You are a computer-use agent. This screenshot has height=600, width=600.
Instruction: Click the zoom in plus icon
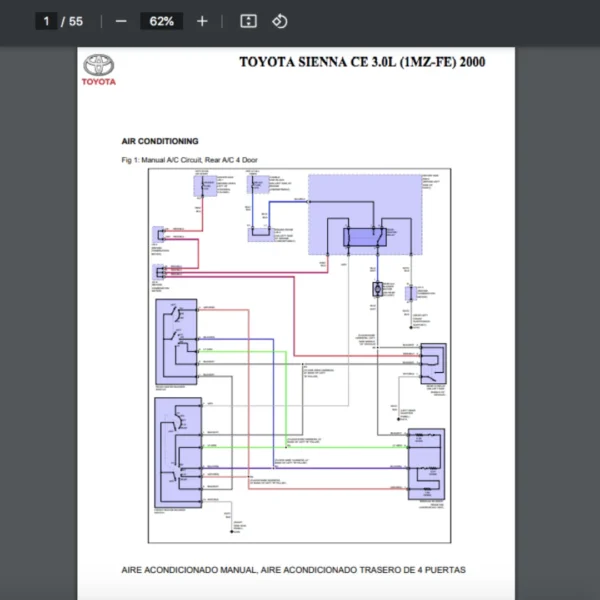point(202,21)
